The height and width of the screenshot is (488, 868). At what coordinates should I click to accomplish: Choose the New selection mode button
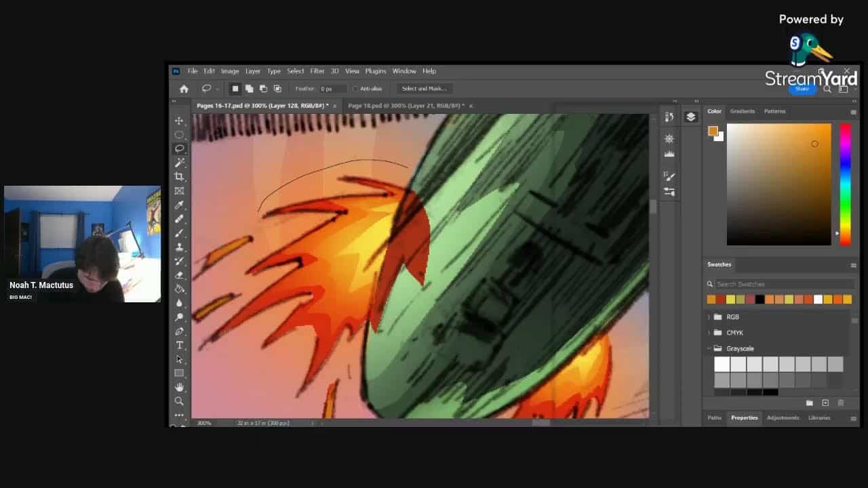click(235, 89)
